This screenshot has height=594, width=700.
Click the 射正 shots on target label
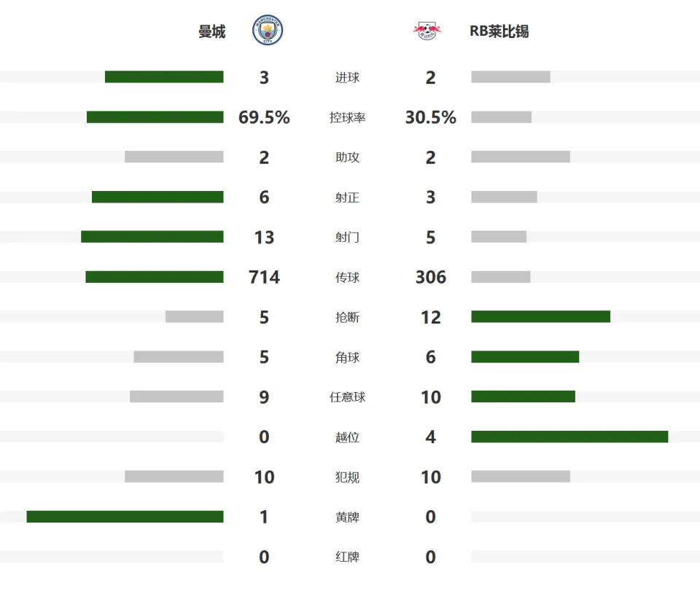click(347, 198)
